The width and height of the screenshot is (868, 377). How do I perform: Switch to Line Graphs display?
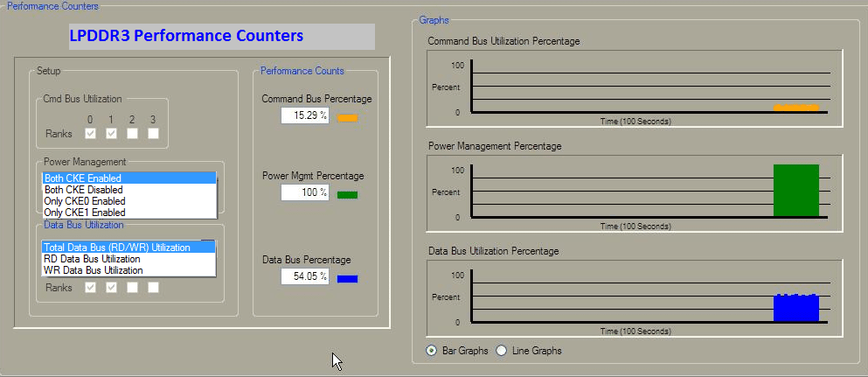point(502,351)
